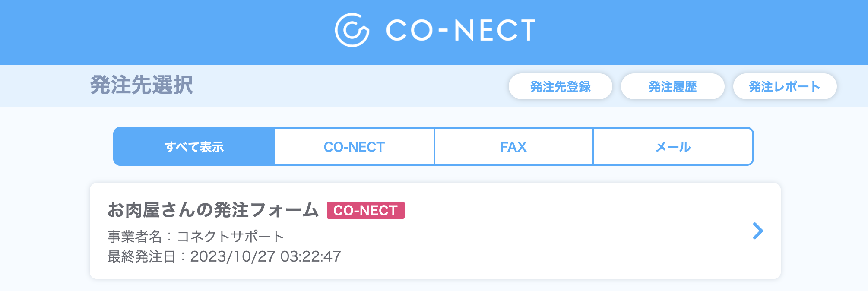
Task: Open 発注履歴 order history
Action: 673,86
